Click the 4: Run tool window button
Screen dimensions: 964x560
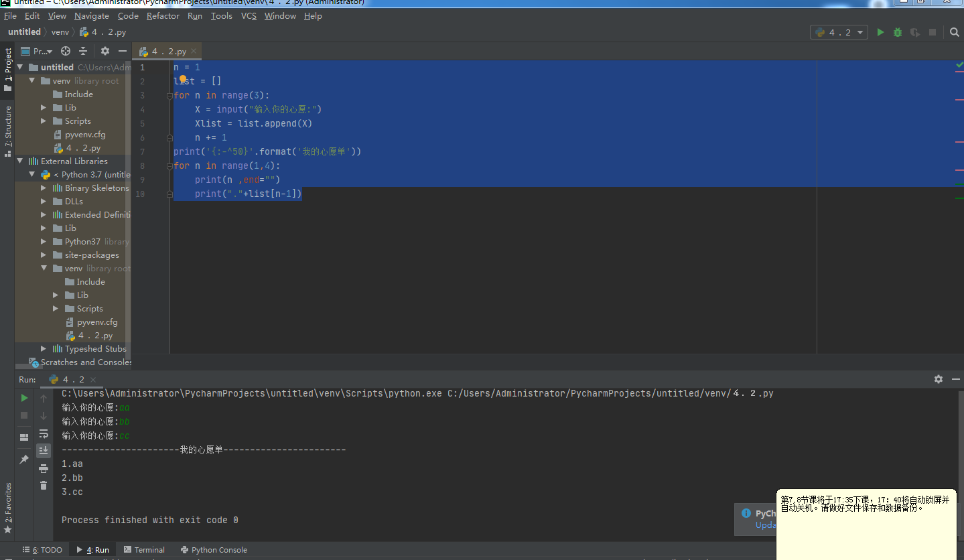point(94,550)
